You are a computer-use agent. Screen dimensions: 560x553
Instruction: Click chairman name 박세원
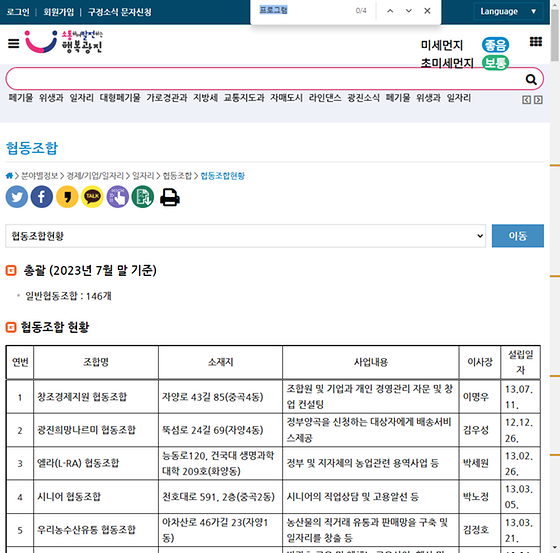tap(476, 463)
